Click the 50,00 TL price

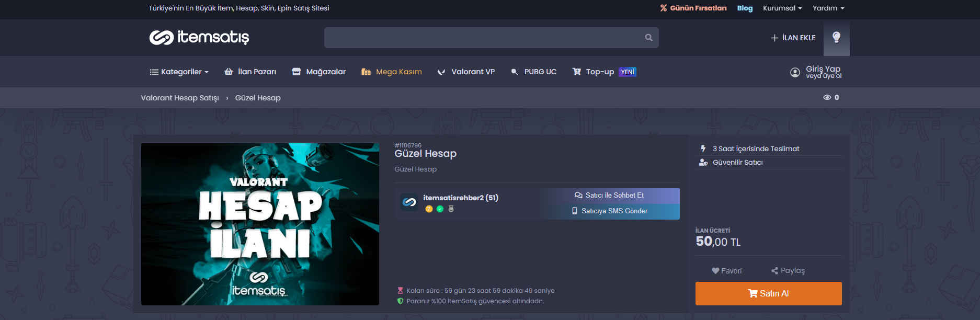pyautogui.click(x=718, y=242)
